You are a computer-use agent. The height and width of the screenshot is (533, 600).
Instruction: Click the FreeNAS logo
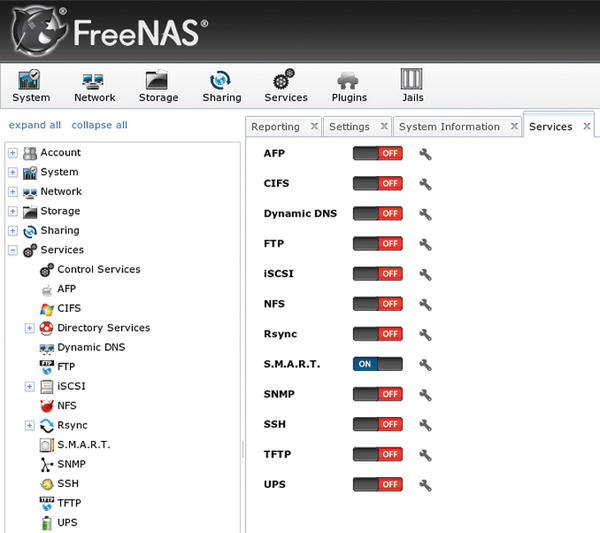point(109,31)
